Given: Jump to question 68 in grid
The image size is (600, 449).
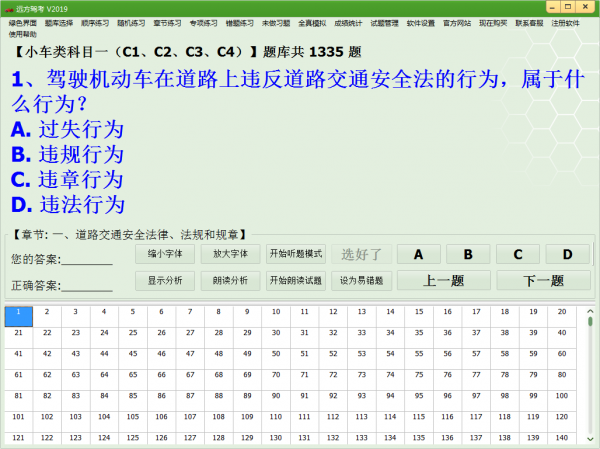Looking at the screenshot, I should pyautogui.click(x=218, y=379).
